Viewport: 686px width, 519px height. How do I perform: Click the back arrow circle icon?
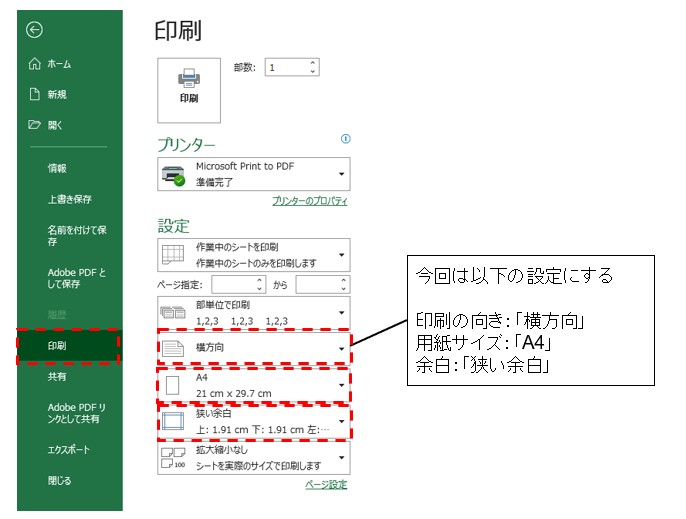pos(35,29)
